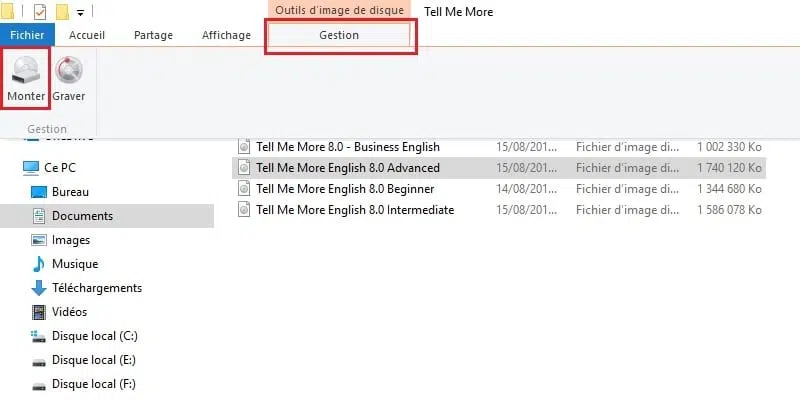The width and height of the screenshot is (800, 403).
Task: Click the Monter disc image button
Action: (x=26, y=78)
